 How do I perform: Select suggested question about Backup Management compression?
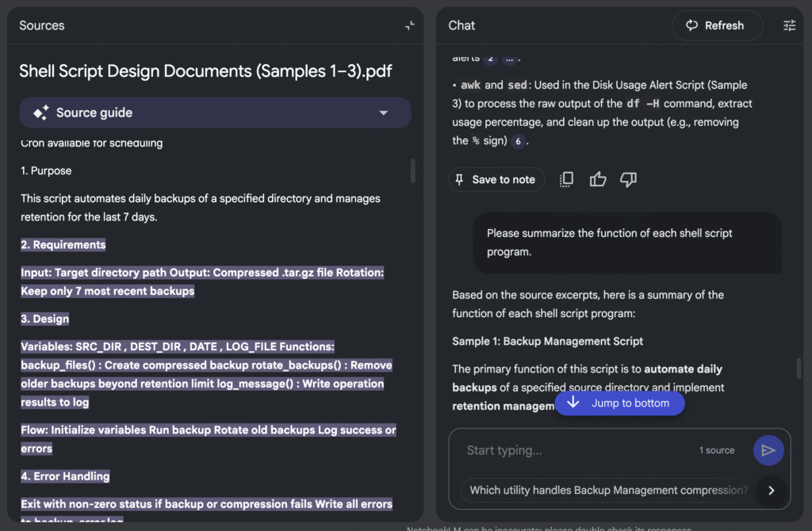[608, 490]
